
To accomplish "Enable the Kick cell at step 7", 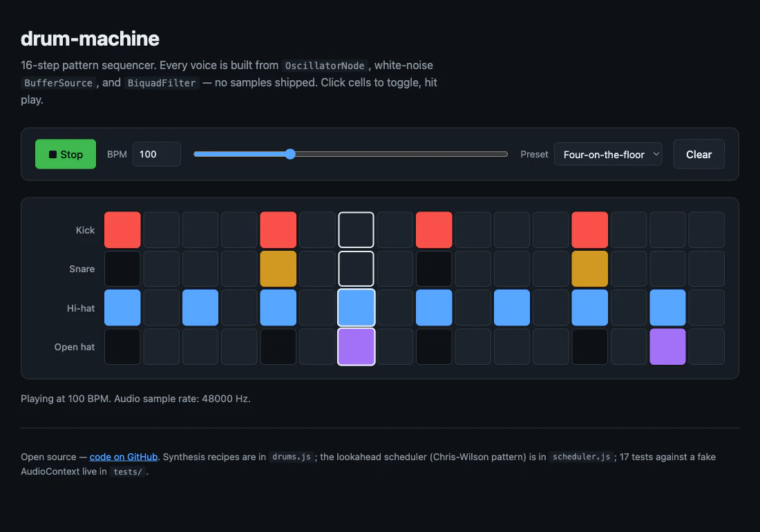I will (x=357, y=229).
